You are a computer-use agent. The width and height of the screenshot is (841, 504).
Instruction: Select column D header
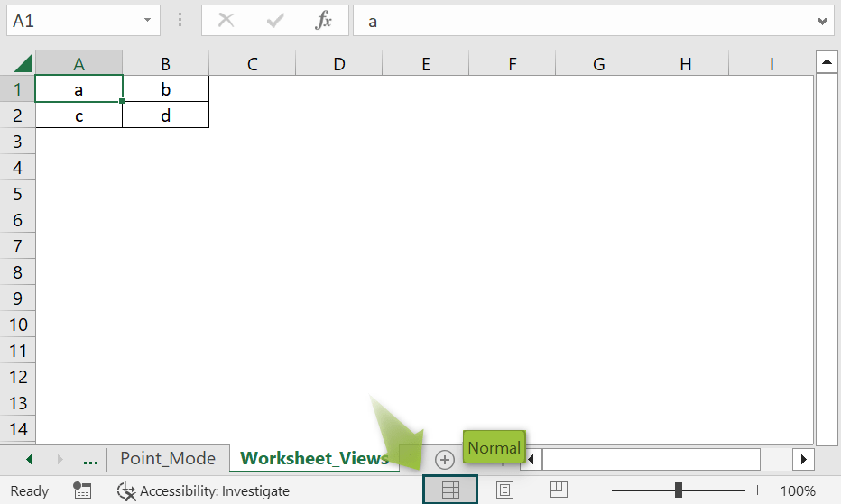pyautogui.click(x=339, y=64)
